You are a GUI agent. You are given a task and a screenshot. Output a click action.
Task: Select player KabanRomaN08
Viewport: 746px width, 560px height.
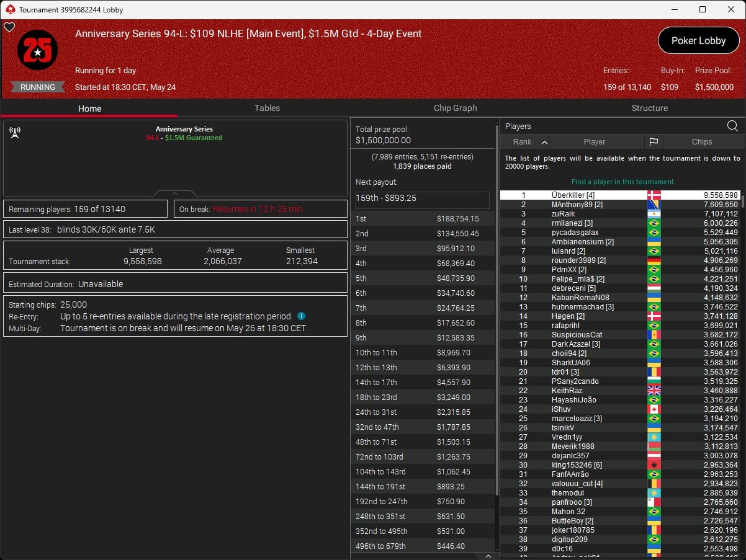click(620, 298)
